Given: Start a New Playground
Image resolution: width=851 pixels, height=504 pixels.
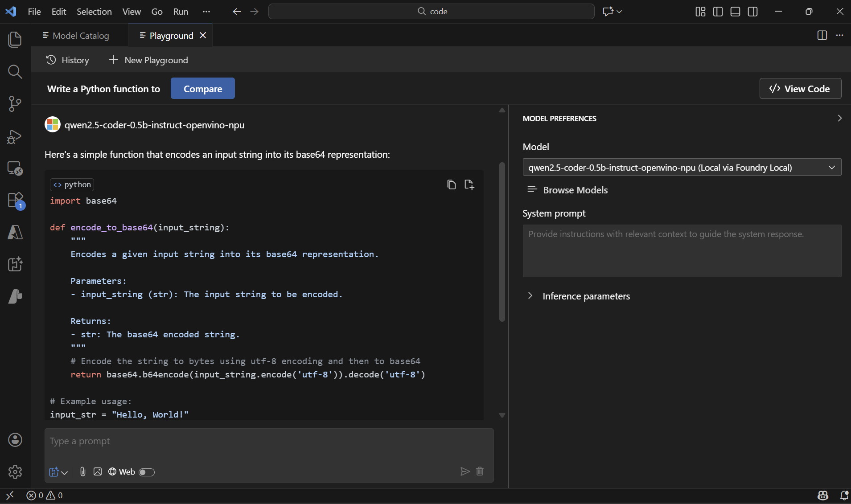Looking at the screenshot, I should pos(148,60).
